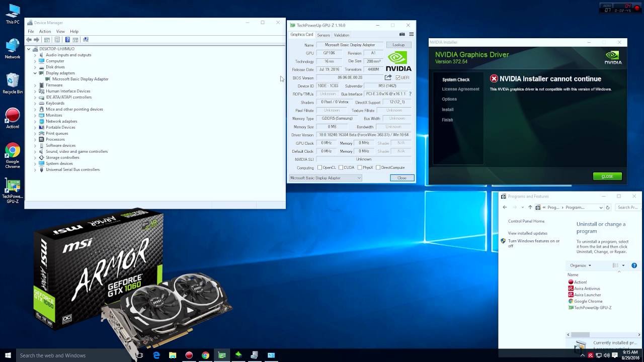Click the Search Programs and Features box
Image resolution: width=644 pixels, height=362 pixels.
pos(628,207)
